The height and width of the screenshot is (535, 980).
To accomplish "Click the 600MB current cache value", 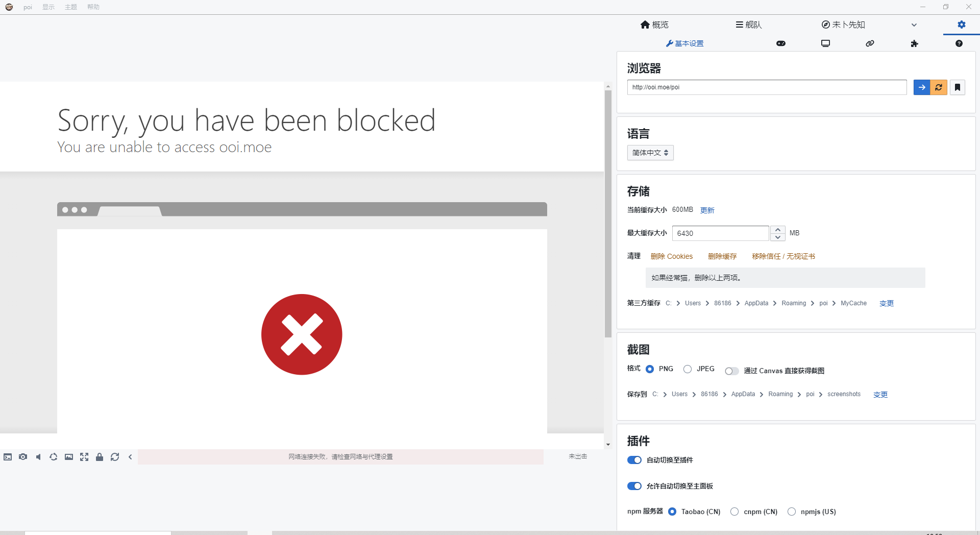I will (682, 210).
